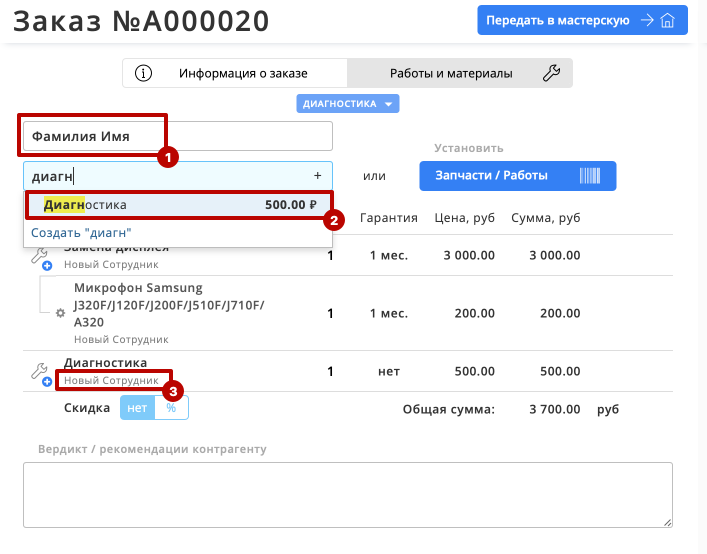This screenshot has width=707, height=554.
Task: Click 'Заказ №A000020' heading
Action: pos(141,21)
